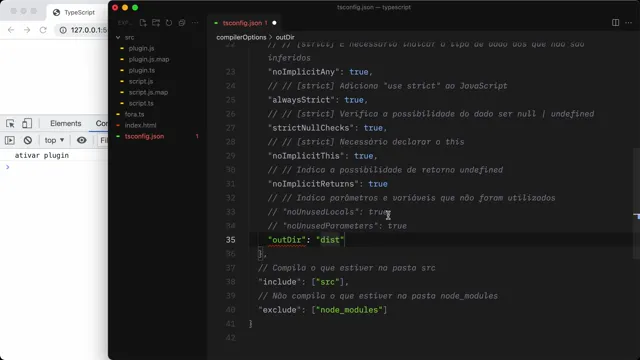Click the "dist" value on line 35
The width and height of the screenshot is (640, 360).
coord(330,240)
